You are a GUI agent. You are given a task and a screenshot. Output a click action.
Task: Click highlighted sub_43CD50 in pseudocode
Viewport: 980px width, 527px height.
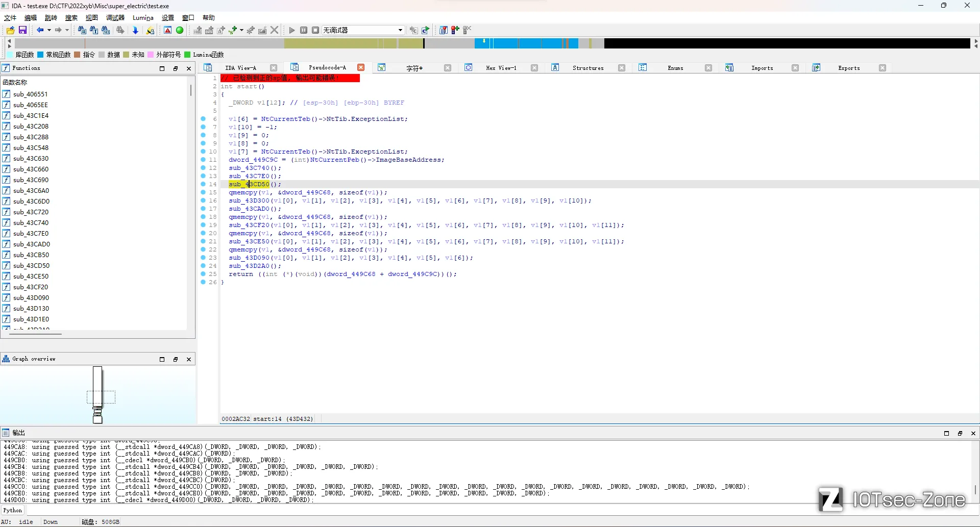tap(249, 184)
